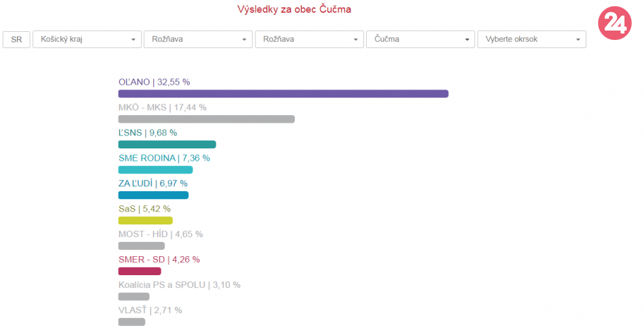
Task: Click the ĽSNS 9,68 % label
Action: (x=147, y=133)
